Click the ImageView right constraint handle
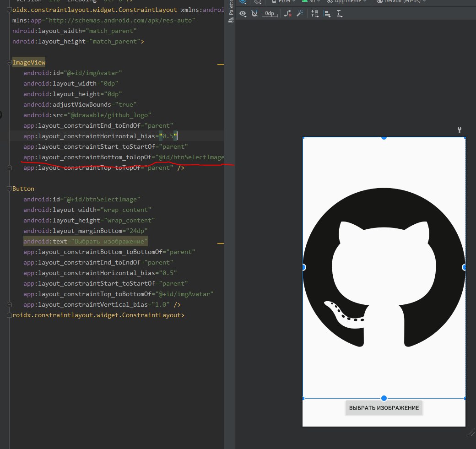The width and height of the screenshot is (476, 449). point(464,267)
